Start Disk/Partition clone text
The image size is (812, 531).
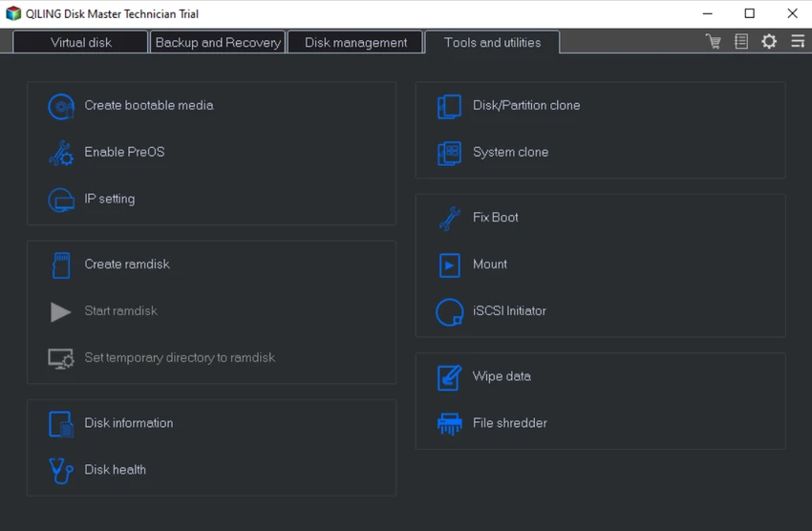click(526, 106)
